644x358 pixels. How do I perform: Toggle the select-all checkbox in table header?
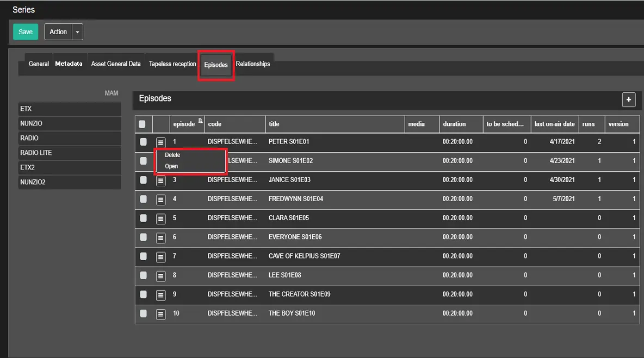coord(143,124)
